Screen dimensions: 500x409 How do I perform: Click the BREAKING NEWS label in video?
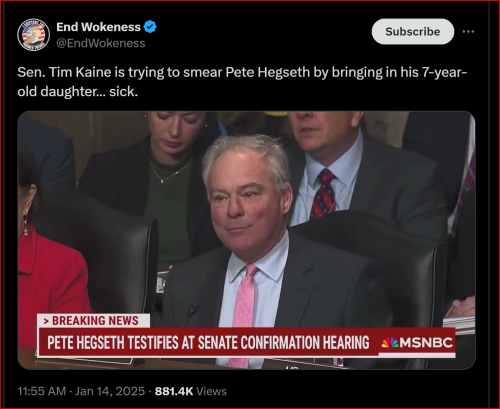[x=93, y=320]
